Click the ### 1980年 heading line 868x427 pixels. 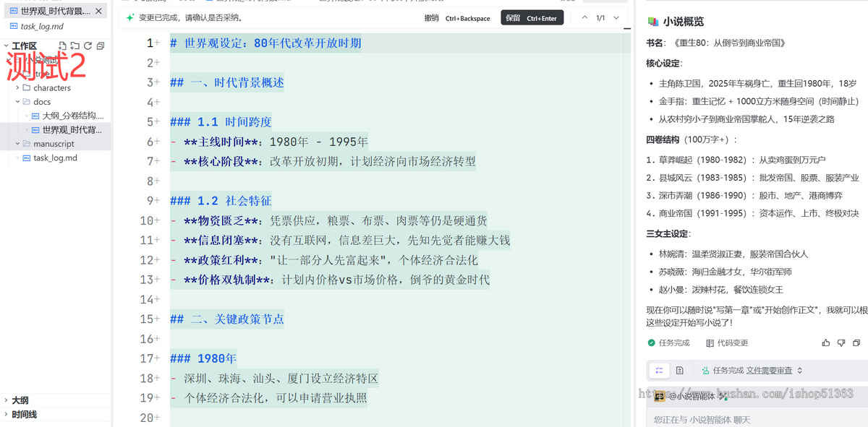point(203,358)
